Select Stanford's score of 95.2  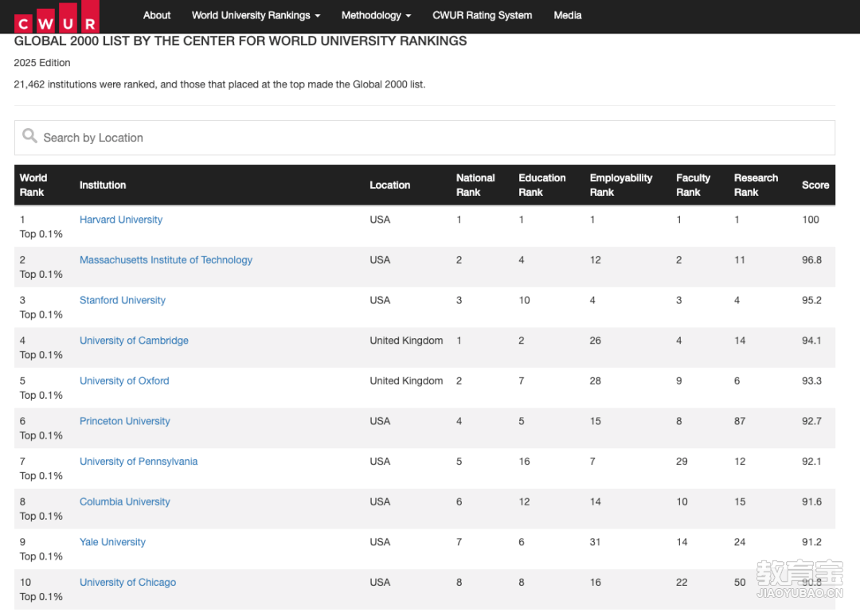[811, 300]
